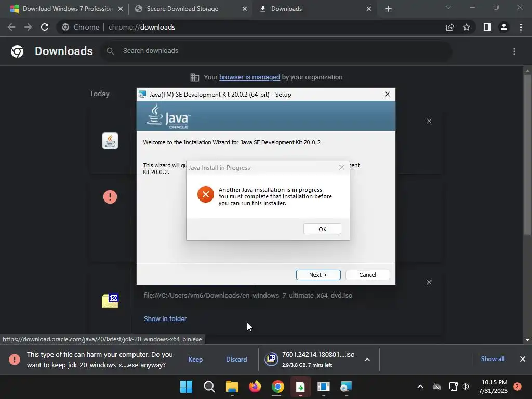Click the en_windows_7_ultimate_x64_dvd.iso file path
Viewport: 532px width, 399px height.
[248, 296]
